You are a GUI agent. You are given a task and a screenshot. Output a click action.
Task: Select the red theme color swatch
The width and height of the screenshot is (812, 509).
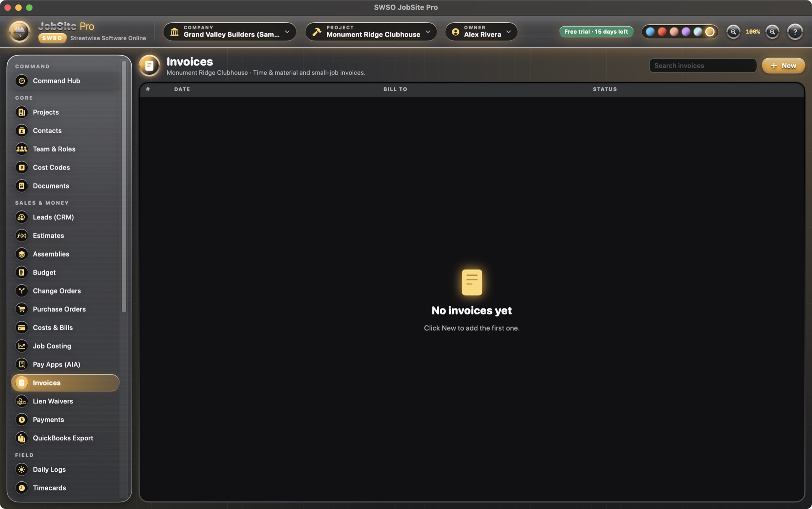[x=662, y=32]
